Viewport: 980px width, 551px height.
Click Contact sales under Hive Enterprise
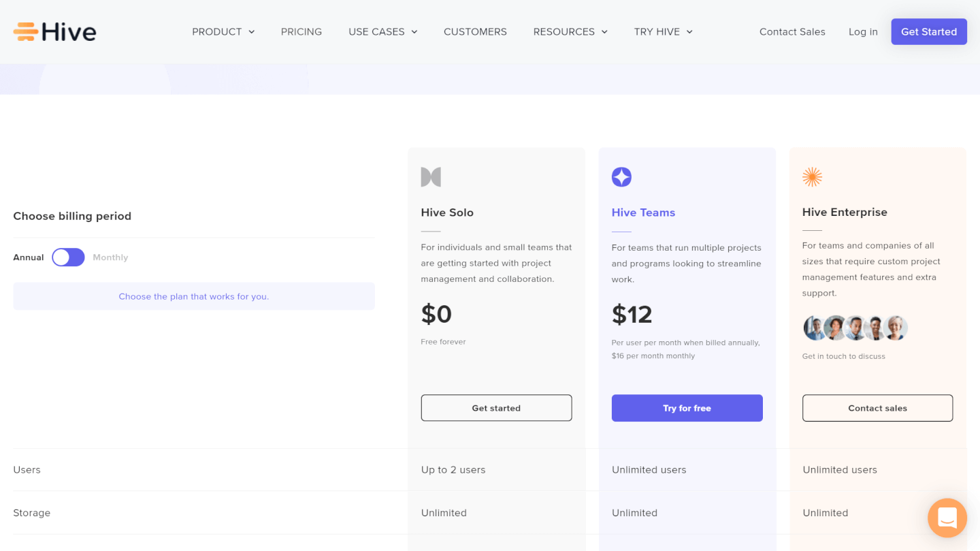[x=877, y=407]
